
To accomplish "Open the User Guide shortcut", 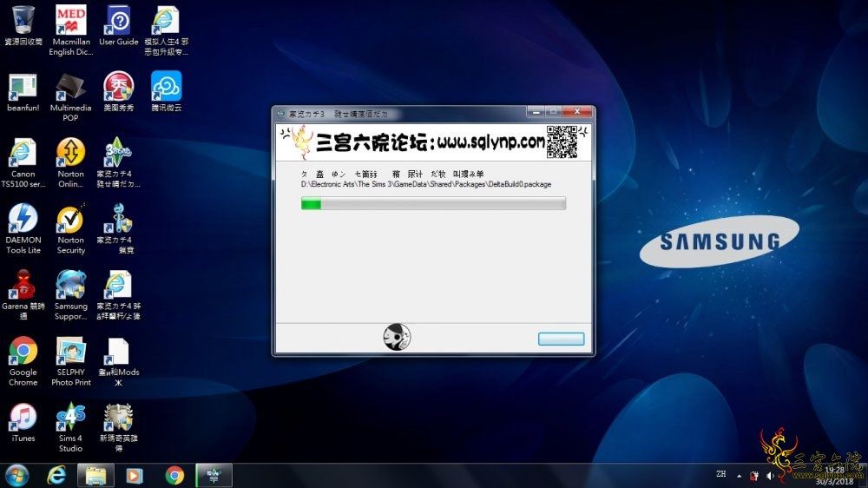I will pos(118,25).
